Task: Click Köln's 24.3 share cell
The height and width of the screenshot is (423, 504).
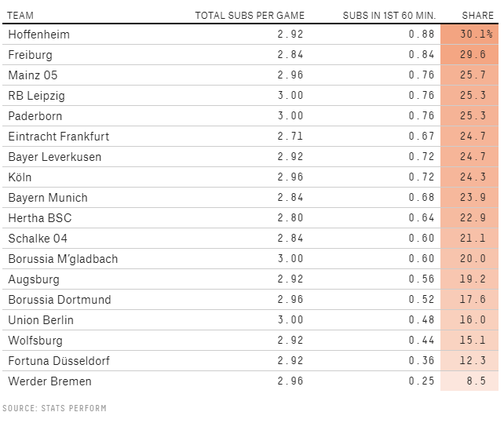Action: pos(469,177)
